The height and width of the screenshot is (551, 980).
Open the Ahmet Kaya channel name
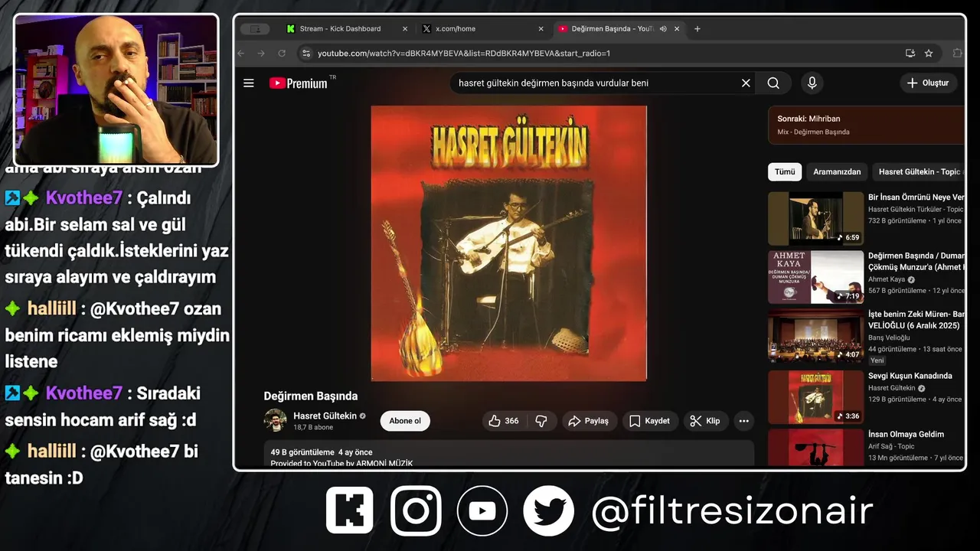pos(886,279)
